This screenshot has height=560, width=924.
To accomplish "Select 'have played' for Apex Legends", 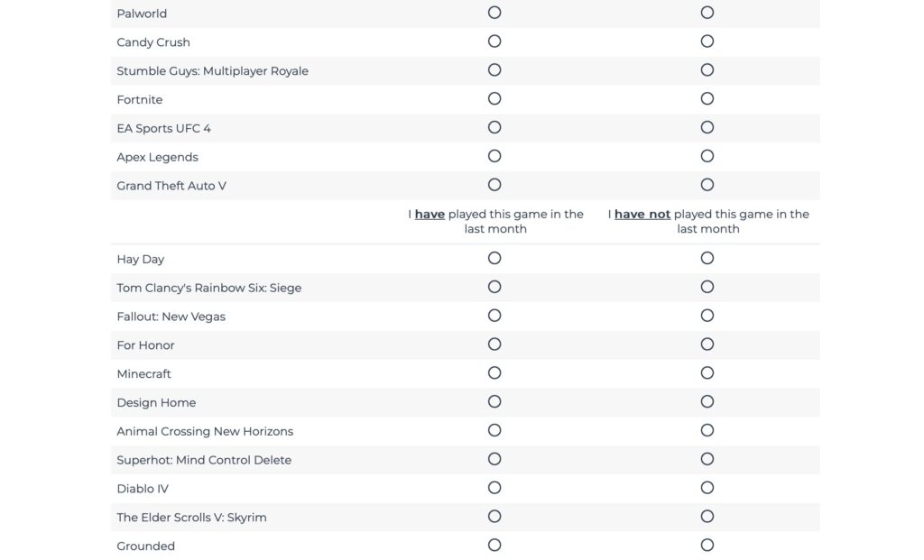I will click(x=494, y=156).
